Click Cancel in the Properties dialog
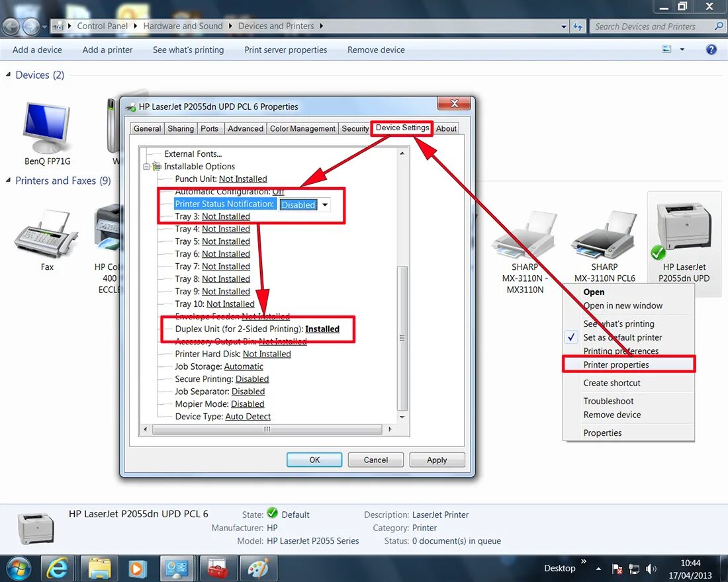The image size is (728, 582). coord(376,460)
